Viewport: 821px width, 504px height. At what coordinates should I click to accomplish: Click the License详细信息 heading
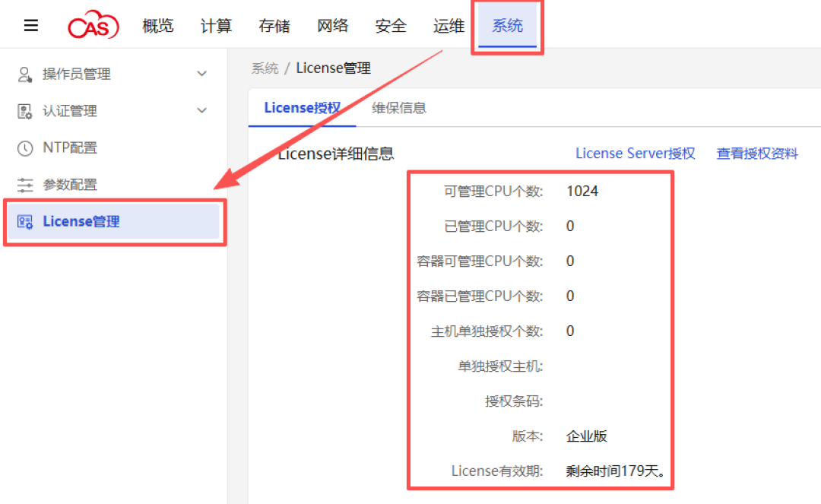click(x=336, y=154)
